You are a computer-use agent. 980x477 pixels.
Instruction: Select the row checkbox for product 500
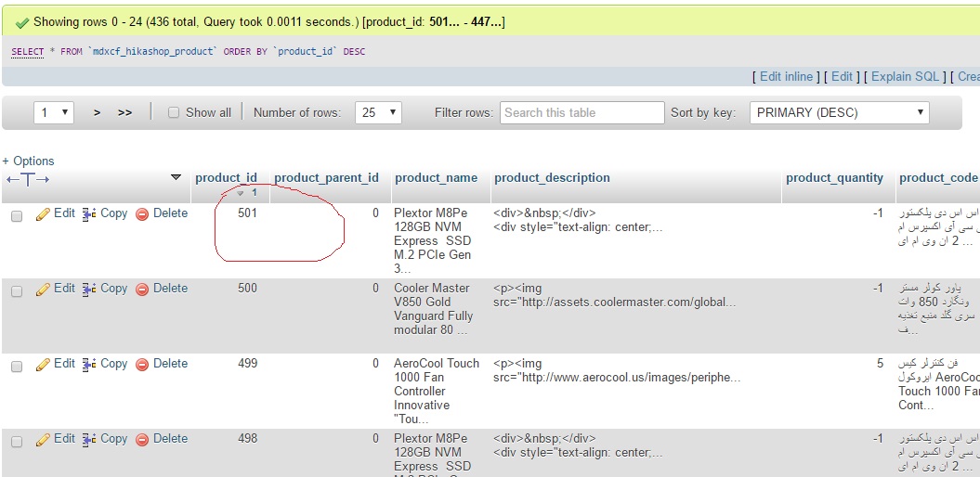tap(17, 291)
